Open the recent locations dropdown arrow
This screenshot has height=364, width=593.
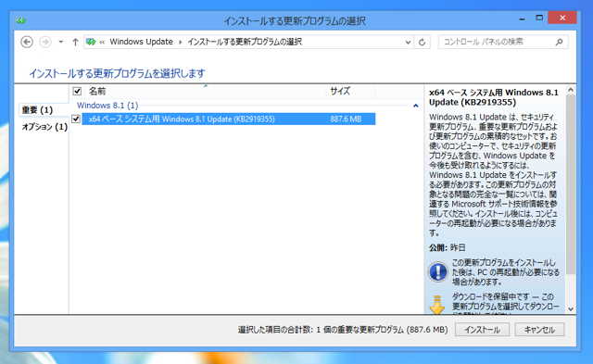[x=61, y=42]
